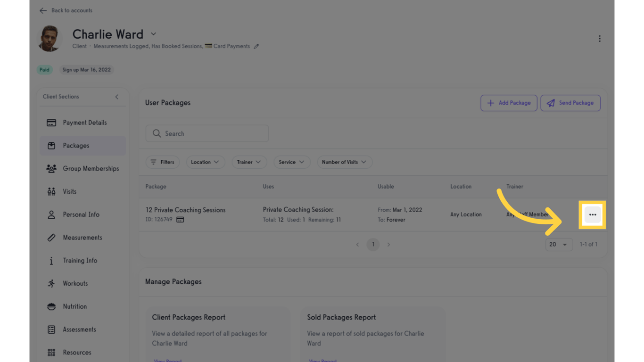Viewport: 644px width, 362px height.
Task: Open the three-dot package row actions menu
Action: pos(593,214)
